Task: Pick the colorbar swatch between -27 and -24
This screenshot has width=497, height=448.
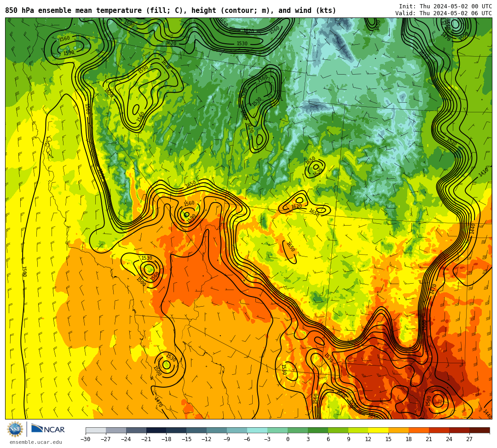Action: point(116,430)
